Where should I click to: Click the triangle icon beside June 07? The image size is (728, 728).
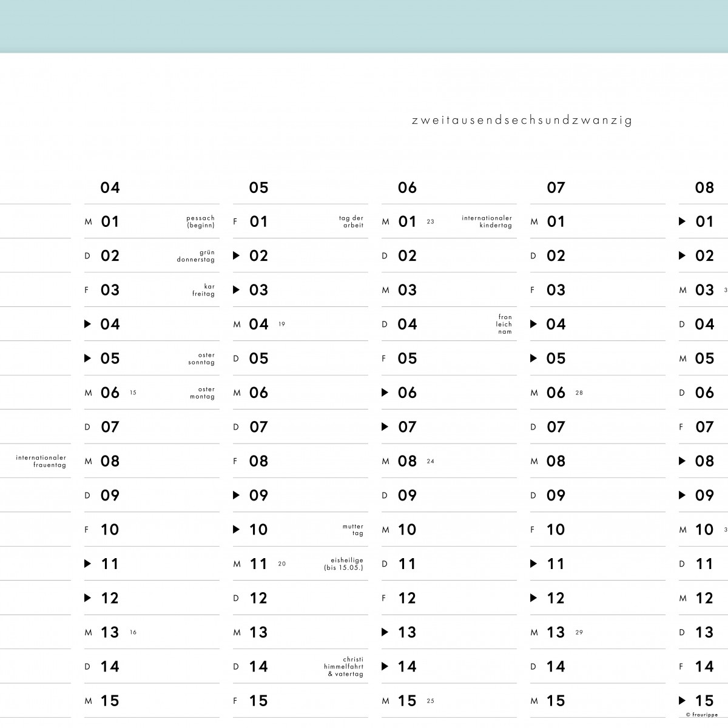pos(385,427)
